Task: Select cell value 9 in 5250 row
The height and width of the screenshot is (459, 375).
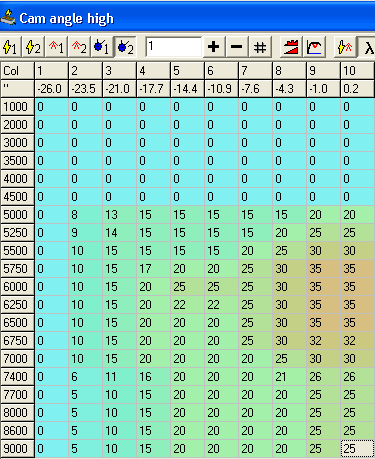Action: (86, 233)
